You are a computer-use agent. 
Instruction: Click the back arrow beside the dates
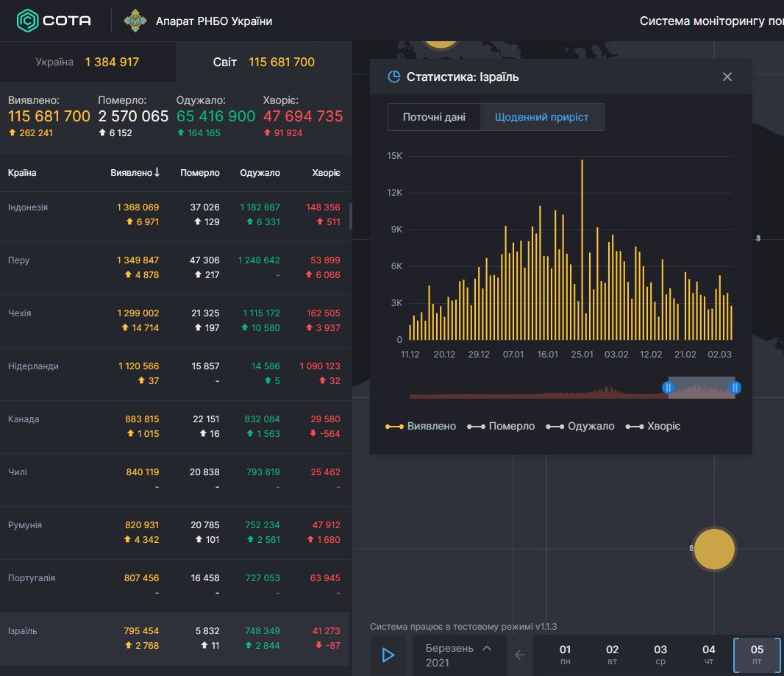tap(520, 655)
